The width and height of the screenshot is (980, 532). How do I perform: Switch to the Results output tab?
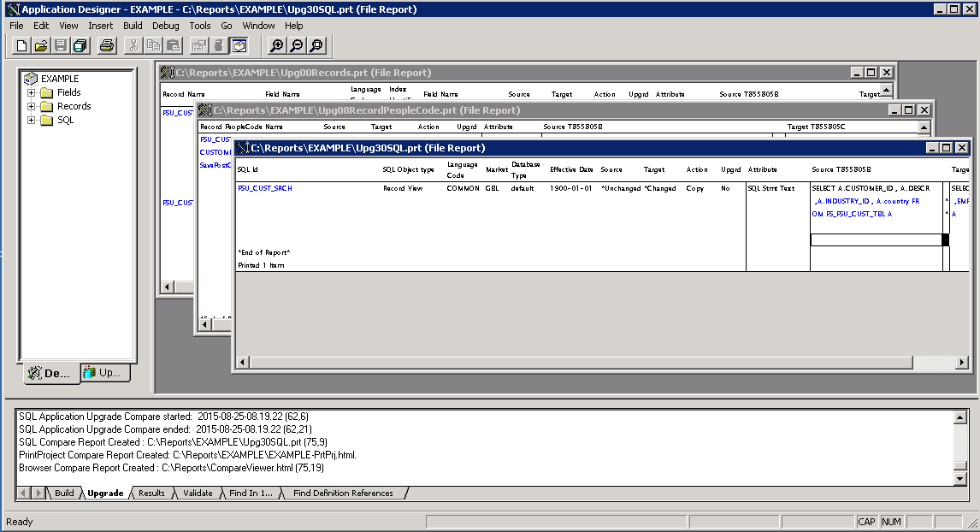(151, 494)
